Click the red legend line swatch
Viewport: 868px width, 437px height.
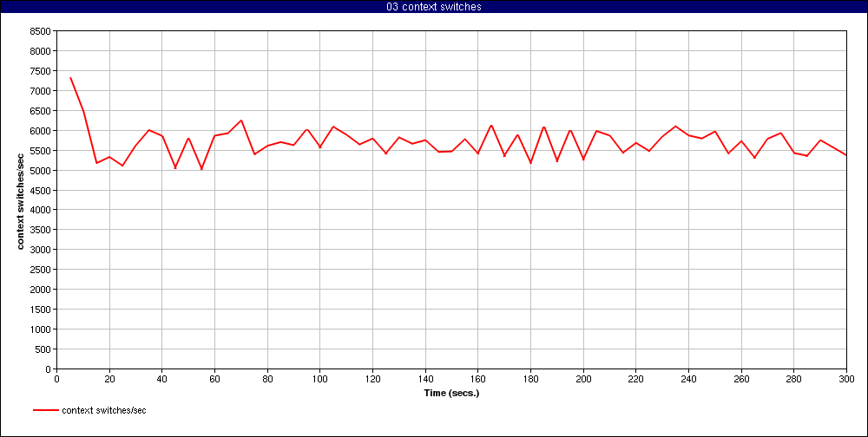coord(46,410)
